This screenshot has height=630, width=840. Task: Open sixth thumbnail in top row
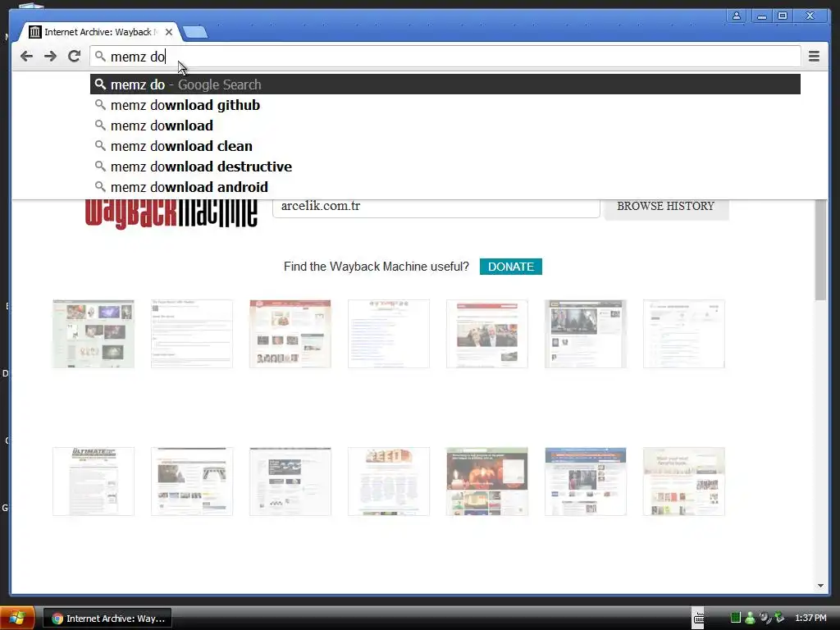click(x=586, y=334)
